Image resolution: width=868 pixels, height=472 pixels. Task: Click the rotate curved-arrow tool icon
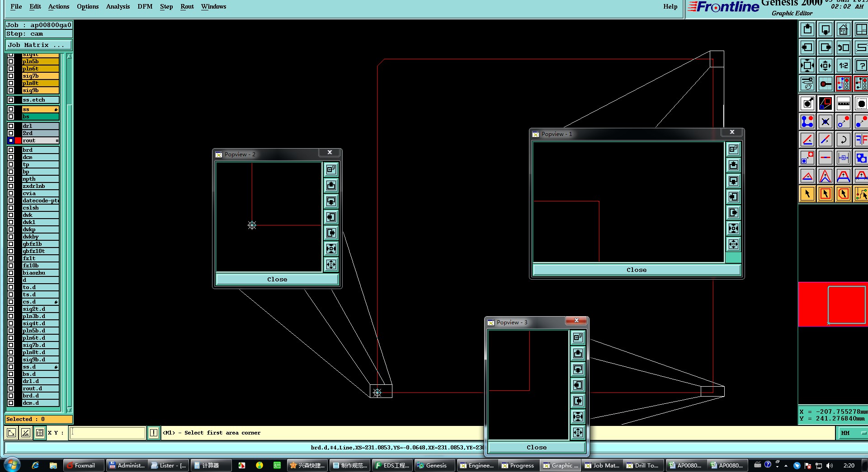point(844,140)
